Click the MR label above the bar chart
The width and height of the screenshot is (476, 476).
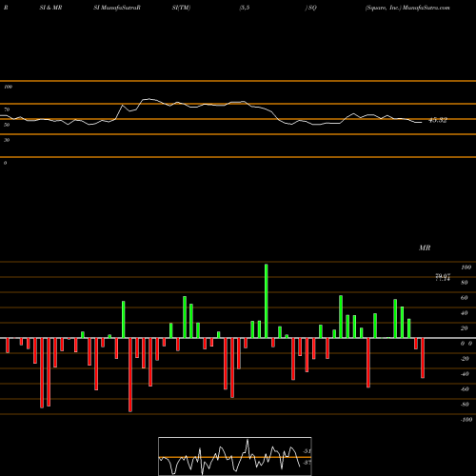(x=425, y=248)
